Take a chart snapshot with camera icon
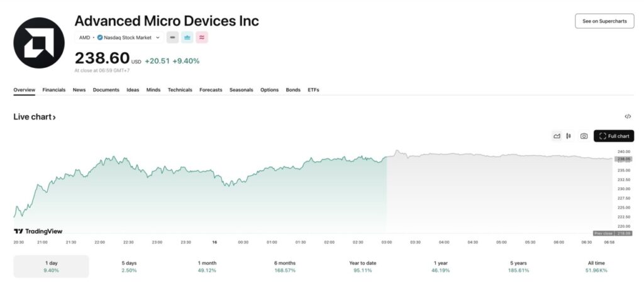644x283 pixels. [x=584, y=136]
